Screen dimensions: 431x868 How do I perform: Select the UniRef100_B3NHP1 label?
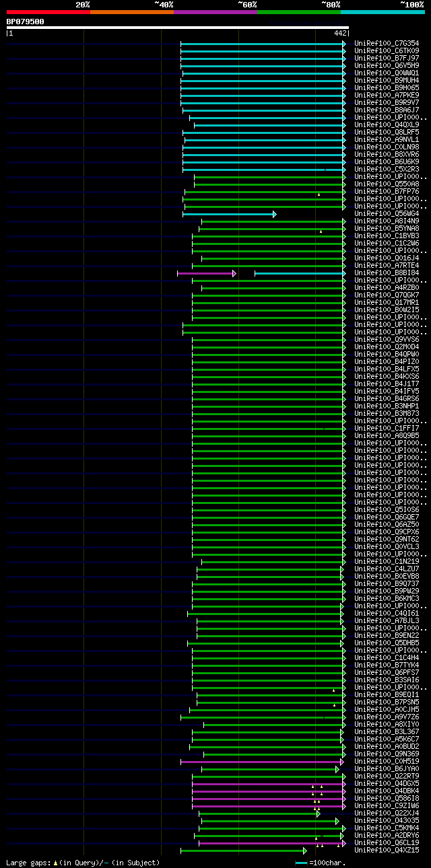tap(387, 406)
